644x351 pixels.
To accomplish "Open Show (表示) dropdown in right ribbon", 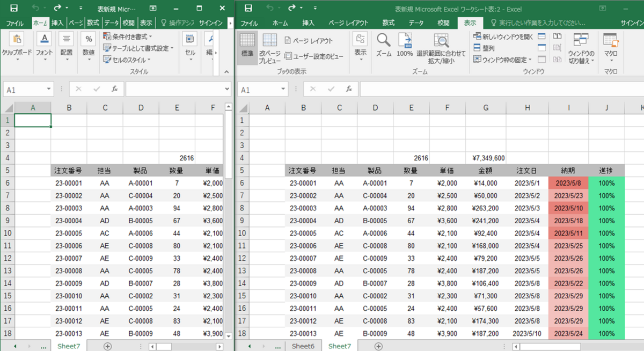I will click(360, 47).
